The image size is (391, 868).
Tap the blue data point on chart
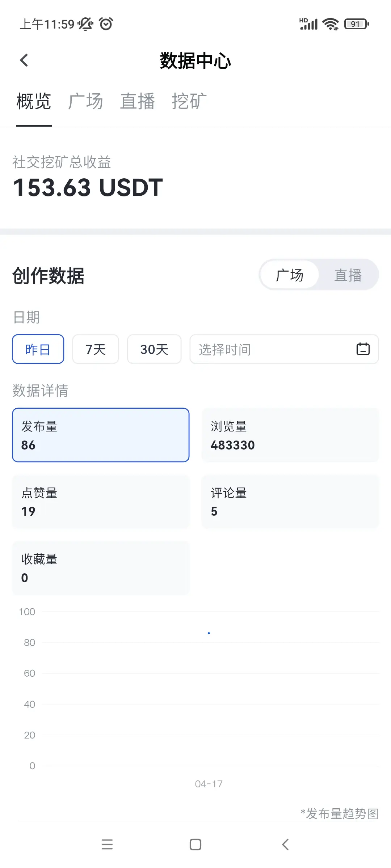coord(209,633)
